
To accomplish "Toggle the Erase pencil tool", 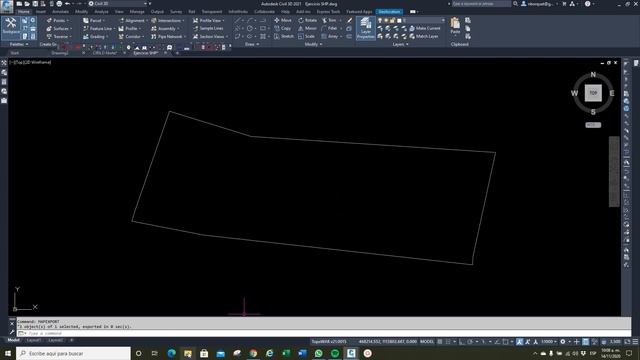I will (350, 20).
